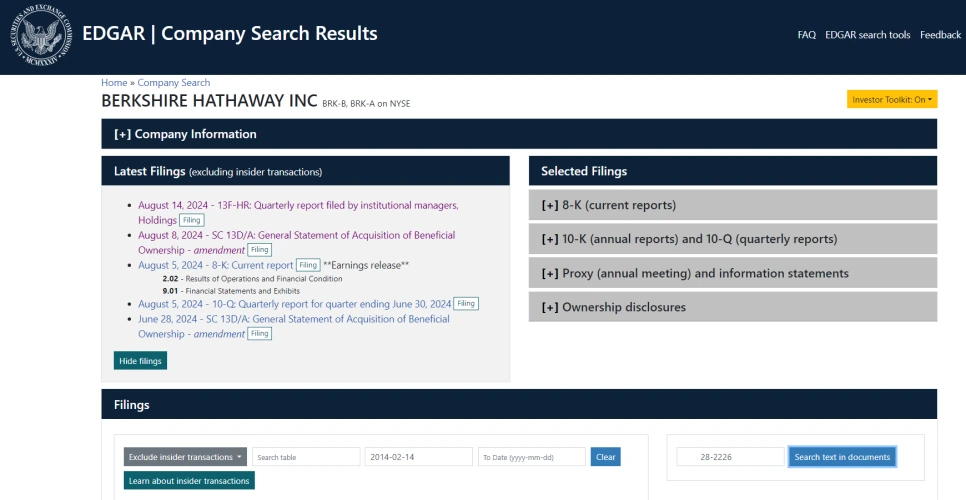Click Filing badge for 10-Q report
Screen dimensions: 966x500
[466, 304]
